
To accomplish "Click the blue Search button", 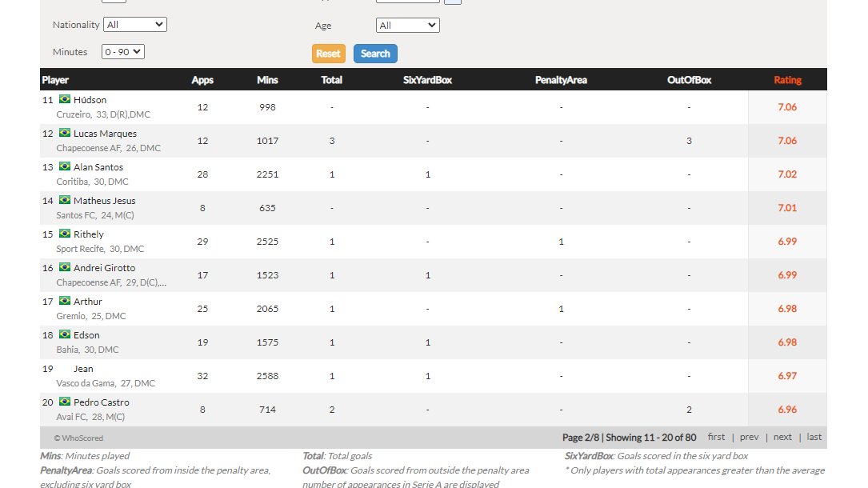I will (375, 54).
